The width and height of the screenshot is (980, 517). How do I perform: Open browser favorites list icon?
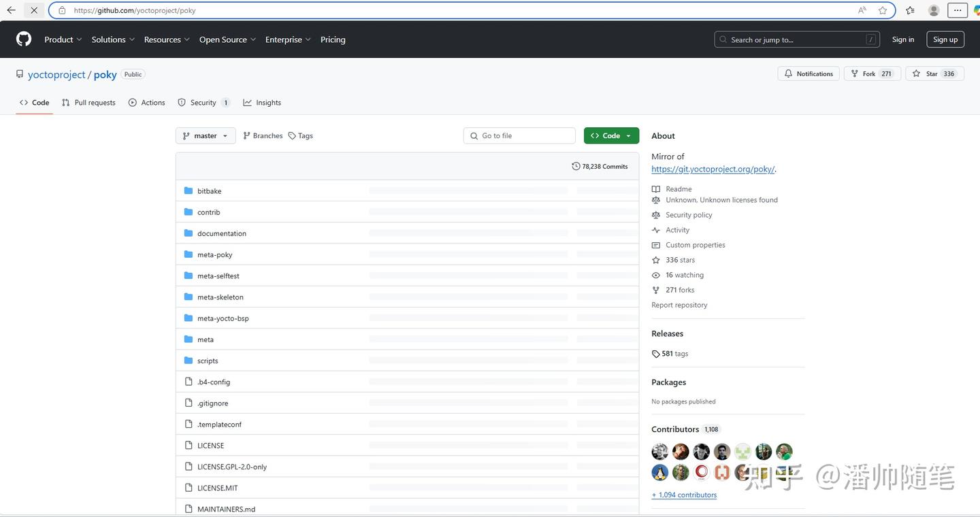click(x=911, y=10)
